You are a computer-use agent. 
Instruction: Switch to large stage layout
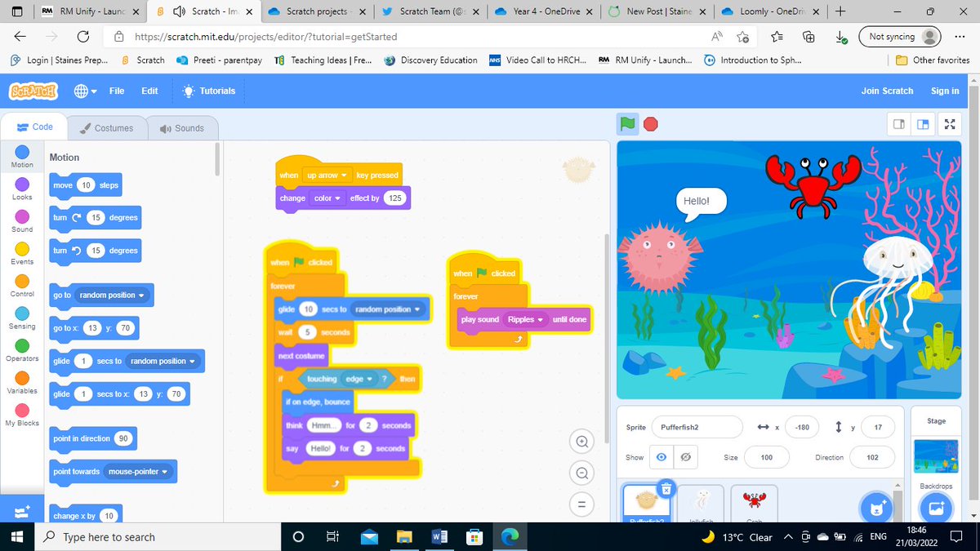pyautogui.click(x=924, y=124)
